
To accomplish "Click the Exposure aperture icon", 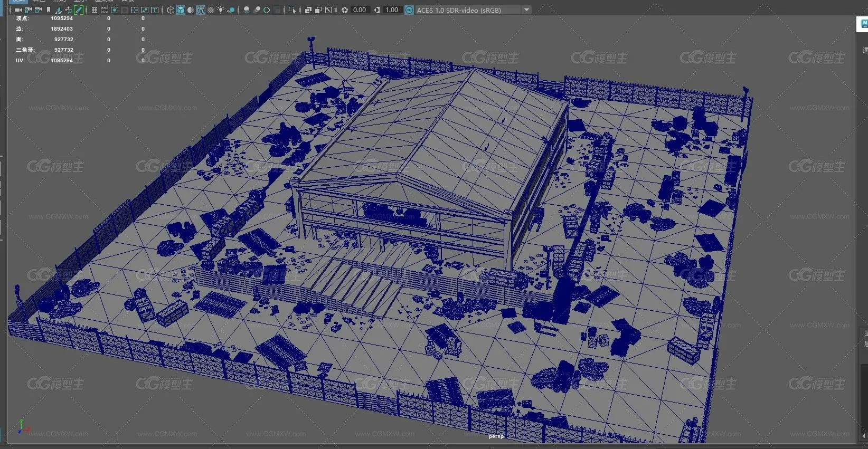I will click(345, 10).
